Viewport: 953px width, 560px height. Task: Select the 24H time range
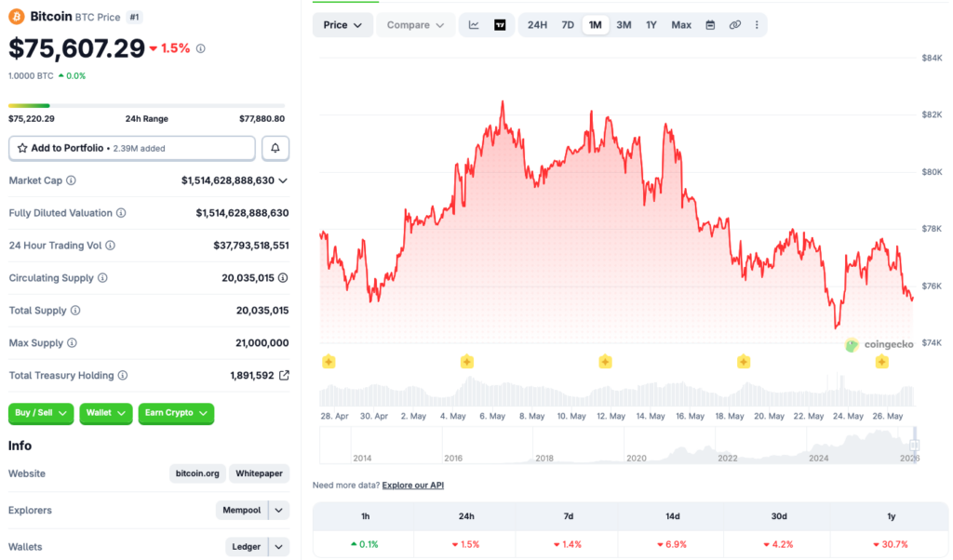click(537, 25)
